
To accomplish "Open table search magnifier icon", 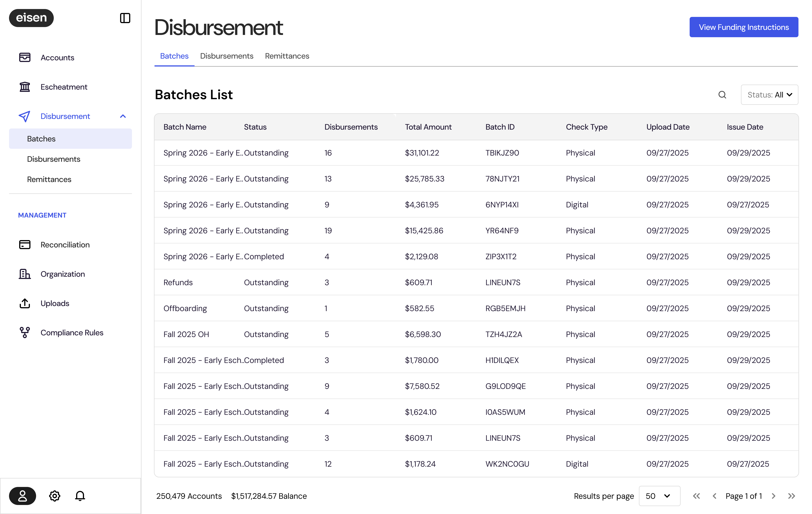I will click(x=722, y=95).
